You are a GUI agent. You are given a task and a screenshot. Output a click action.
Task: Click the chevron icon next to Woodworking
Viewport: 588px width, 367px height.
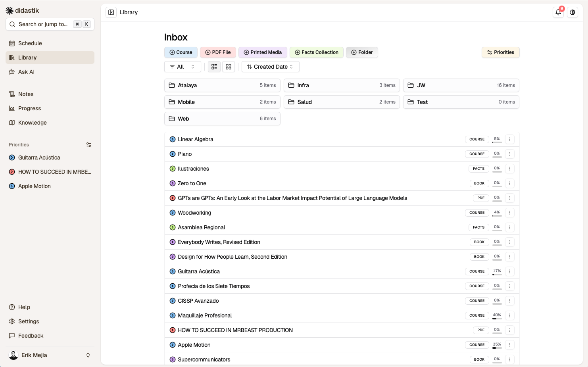click(x=173, y=213)
